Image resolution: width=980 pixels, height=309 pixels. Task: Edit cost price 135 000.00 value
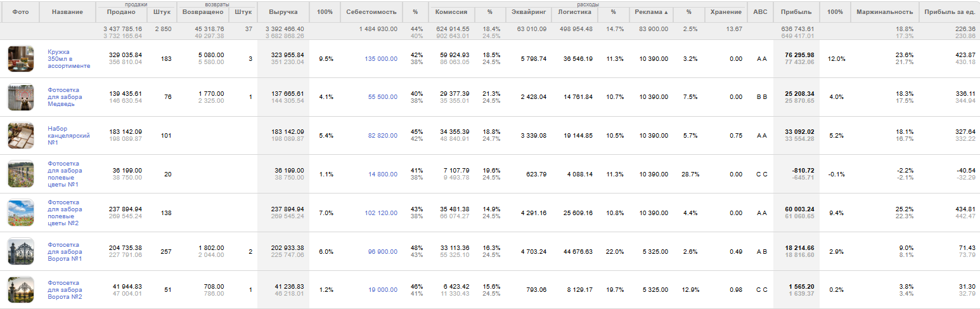[381, 59]
